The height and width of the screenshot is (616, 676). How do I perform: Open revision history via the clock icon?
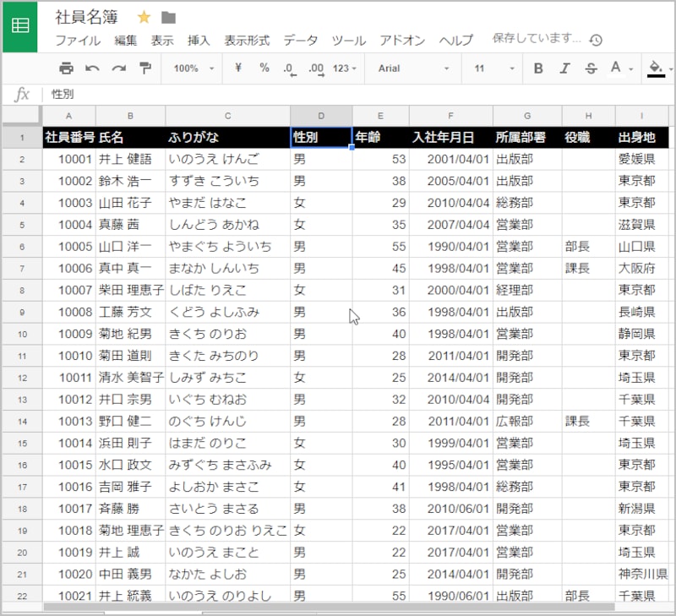(597, 40)
